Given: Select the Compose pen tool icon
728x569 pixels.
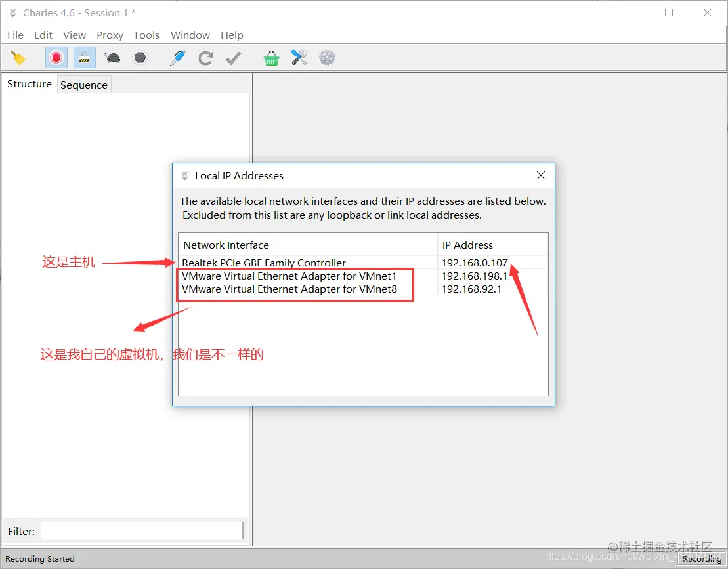Looking at the screenshot, I should point(178,58).
